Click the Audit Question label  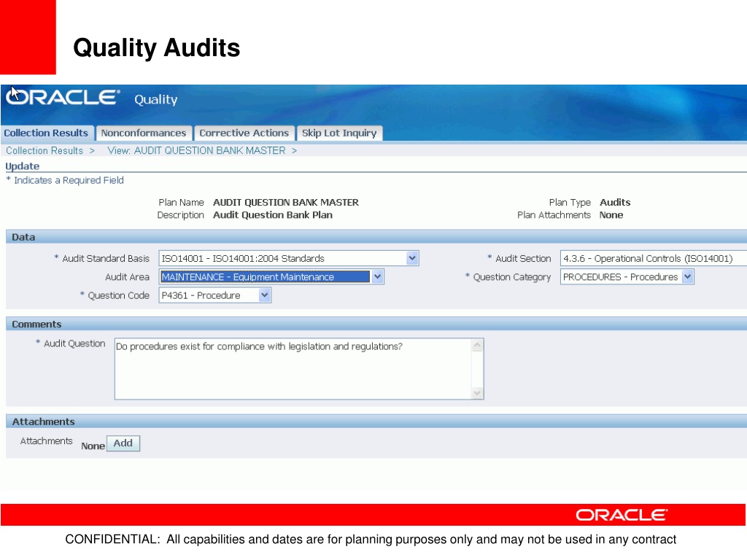74,344
